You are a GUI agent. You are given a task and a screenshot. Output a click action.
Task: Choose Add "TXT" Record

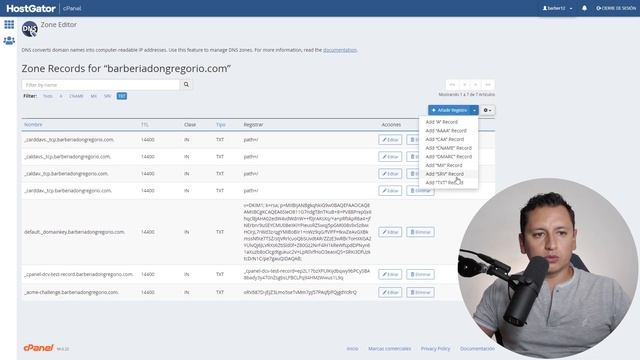pyautogui.click(x=444, y=182)
